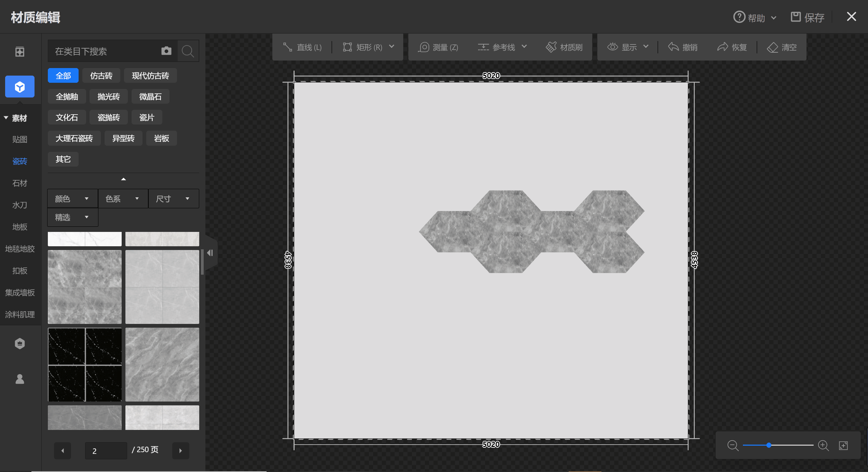Select the material brush (材质刷)
The height and width of the screenshot is (472, 868).
[x=565, y=47]
